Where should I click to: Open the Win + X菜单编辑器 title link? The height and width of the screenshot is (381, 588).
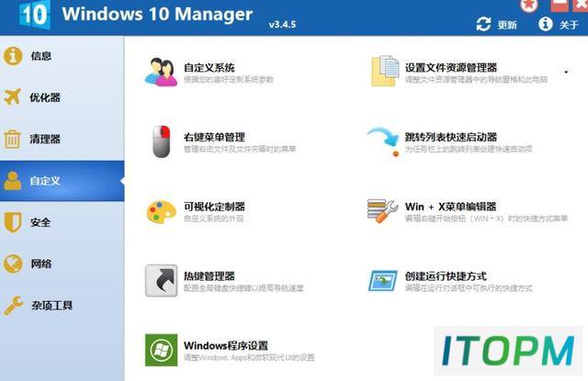pyautogui.click(x=451, y=207)
